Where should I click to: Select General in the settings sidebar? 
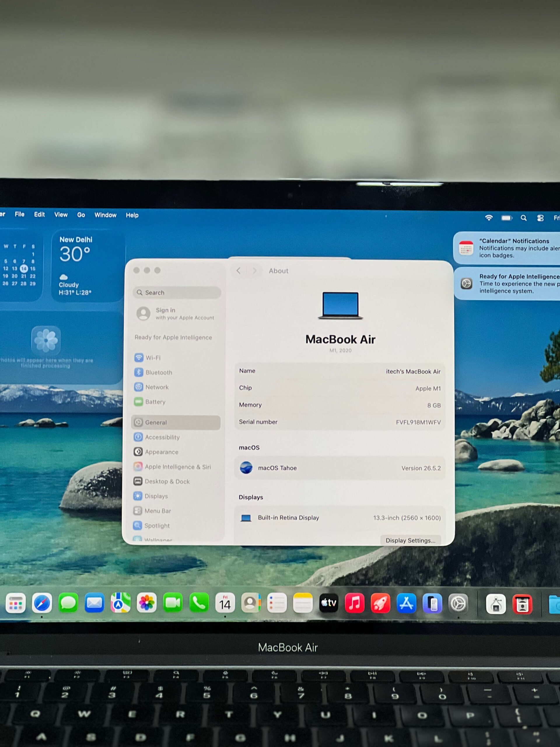(176, 422)
